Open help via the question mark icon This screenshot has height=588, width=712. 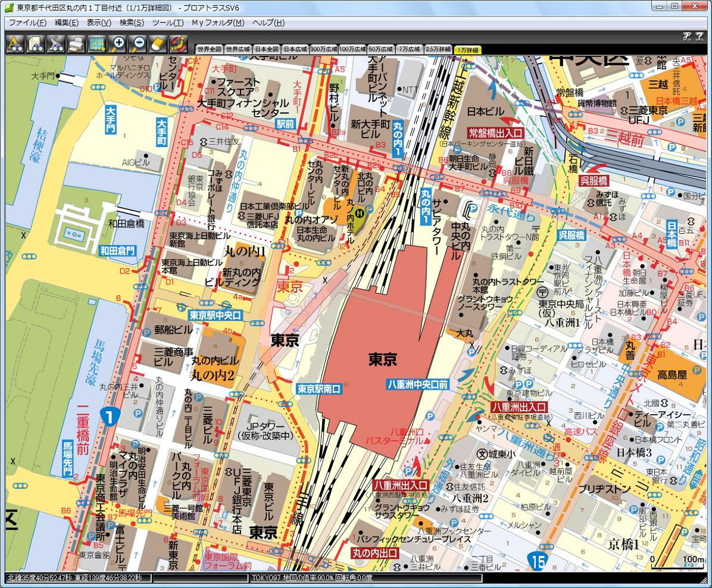pos(699,36)
